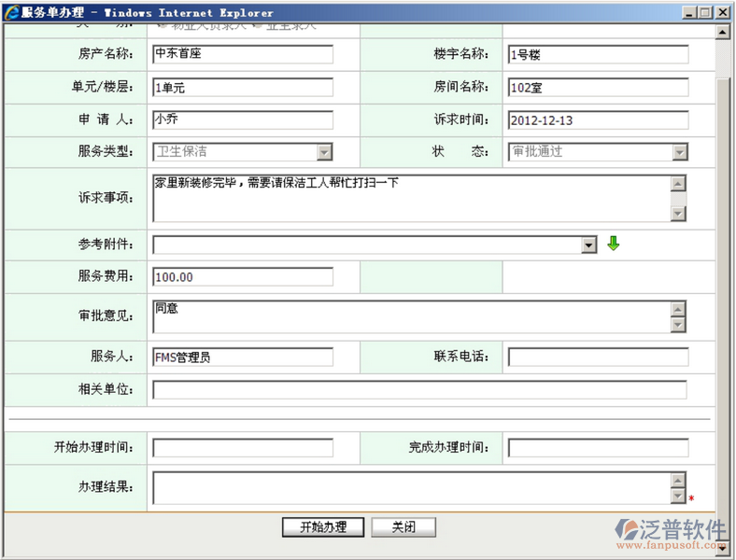Image resolution: width=736 pixels, height=560 pixels.
Task: Click scroll-down arrow in 办理结果 text box
Action: click(x=678, y=497)
